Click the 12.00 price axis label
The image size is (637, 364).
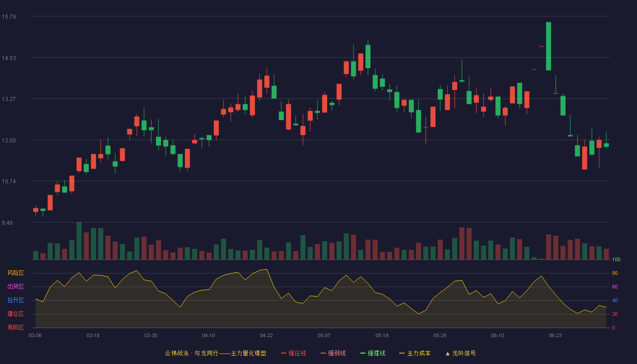pos(9,140)
